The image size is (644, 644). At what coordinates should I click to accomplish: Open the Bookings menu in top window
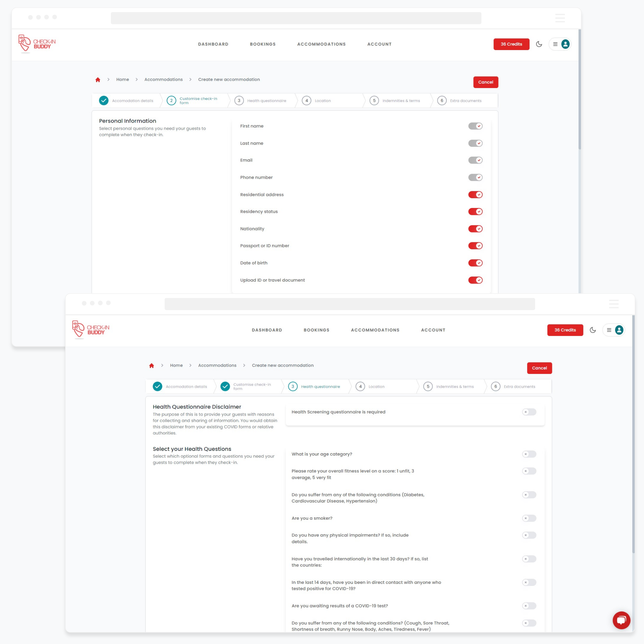tap(262, 44)
